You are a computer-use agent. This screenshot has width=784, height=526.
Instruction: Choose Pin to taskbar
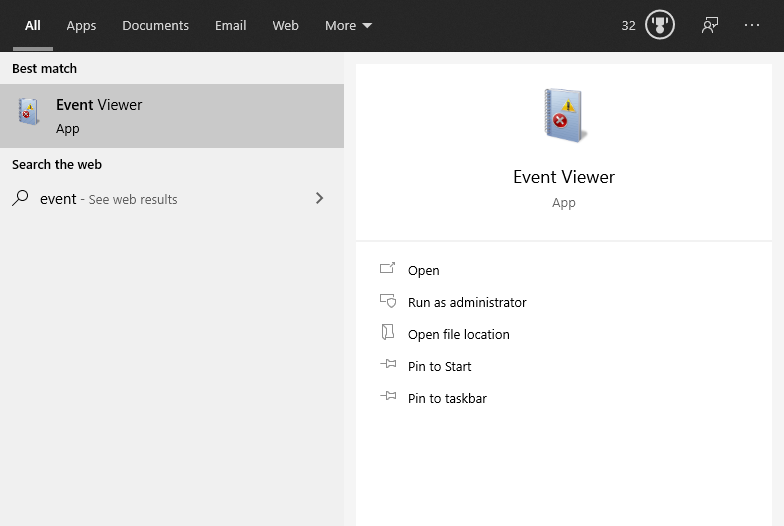[447, 398]
